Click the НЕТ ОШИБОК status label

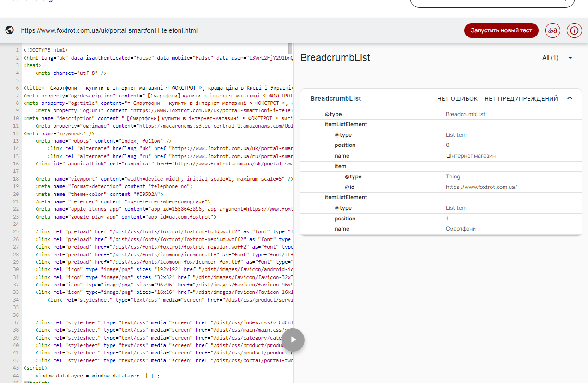[457, 98]
